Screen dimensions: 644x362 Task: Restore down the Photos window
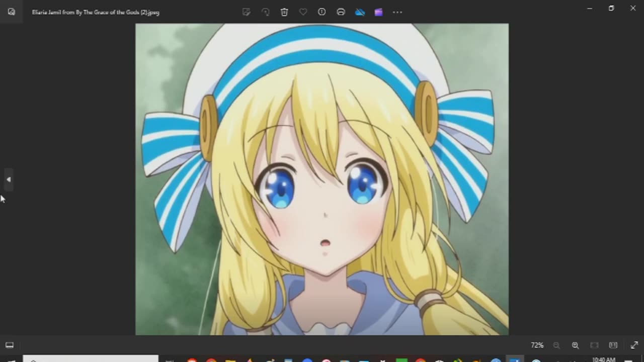click(611, 8)
